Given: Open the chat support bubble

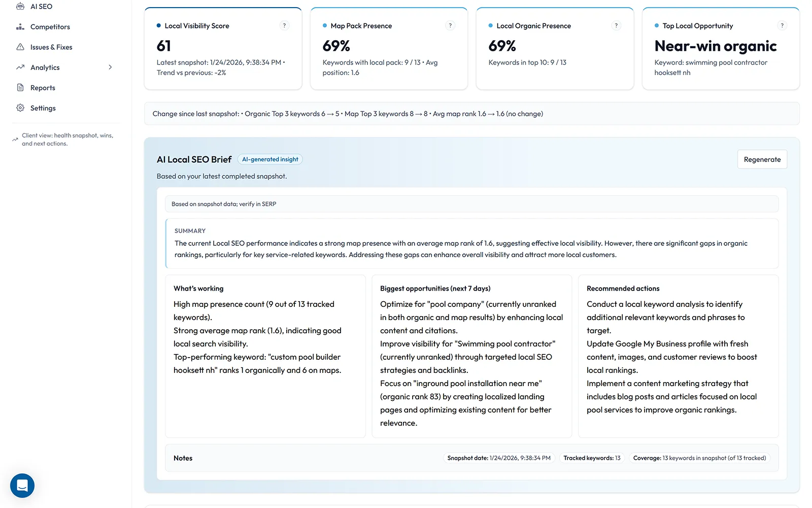Looking at the screenshot, I should 22,486.
